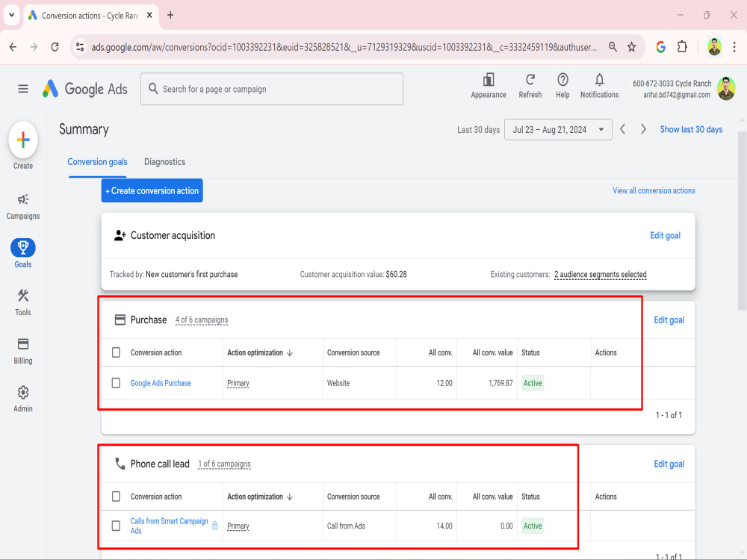
Task: Edit the Customer acquisition goal
Action: tap(665, 235)
